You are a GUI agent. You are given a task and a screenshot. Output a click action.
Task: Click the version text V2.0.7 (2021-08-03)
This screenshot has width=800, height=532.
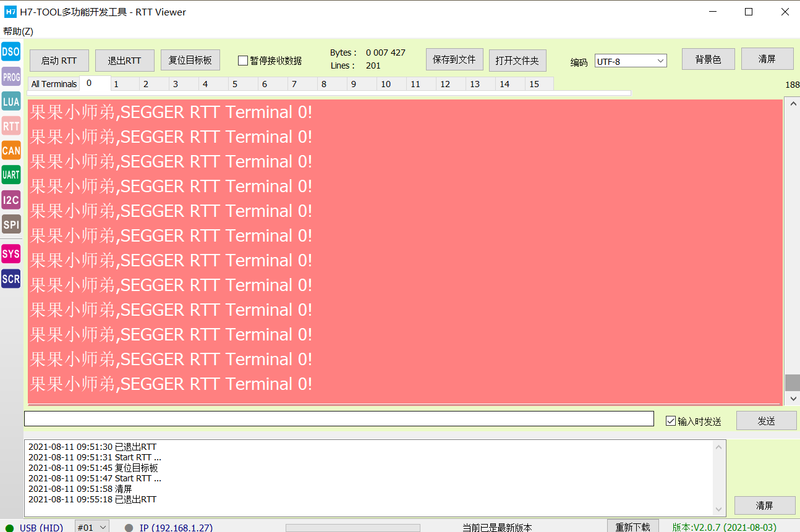click(725, 527)
